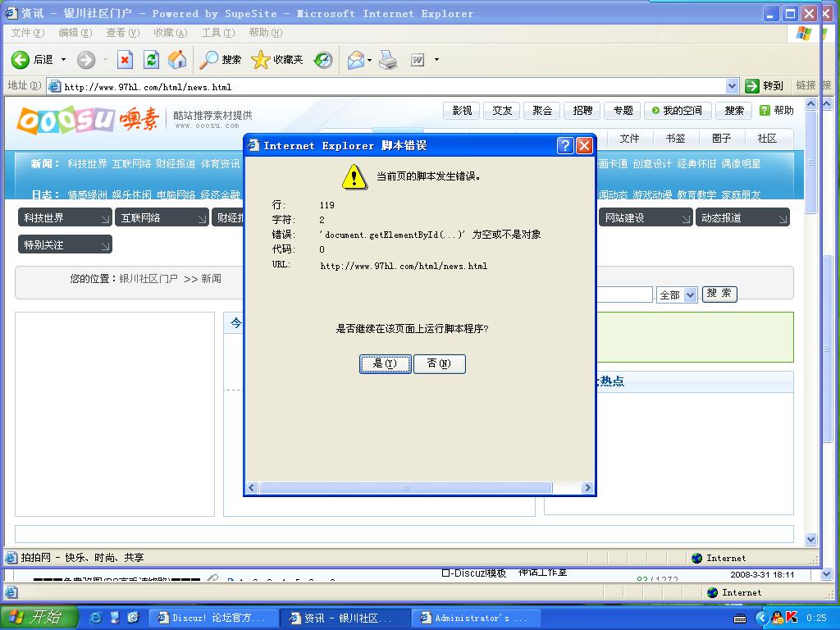Expand hidden tray icons with the round arrow
The width and height of the screenshot is (840, 630).
coord(762,619)
